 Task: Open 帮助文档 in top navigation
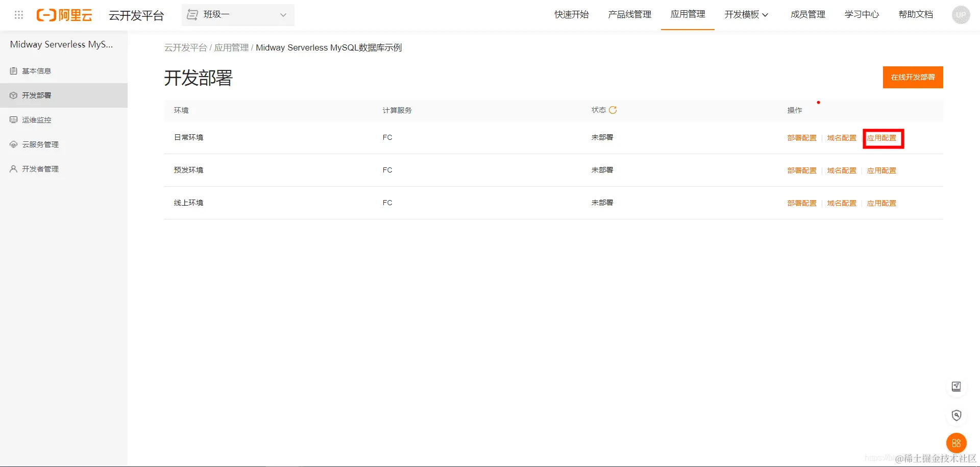[x=916, y=14]
